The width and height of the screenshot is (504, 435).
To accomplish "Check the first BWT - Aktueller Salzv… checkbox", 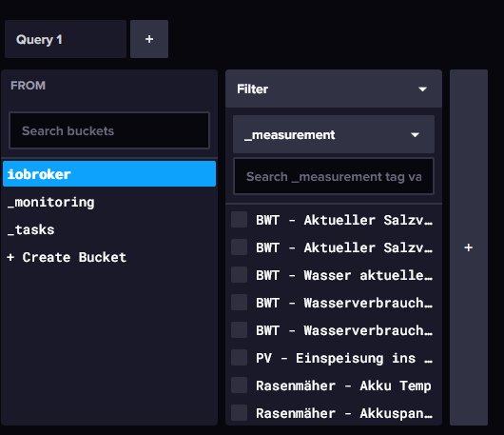I will click(239, 220).
